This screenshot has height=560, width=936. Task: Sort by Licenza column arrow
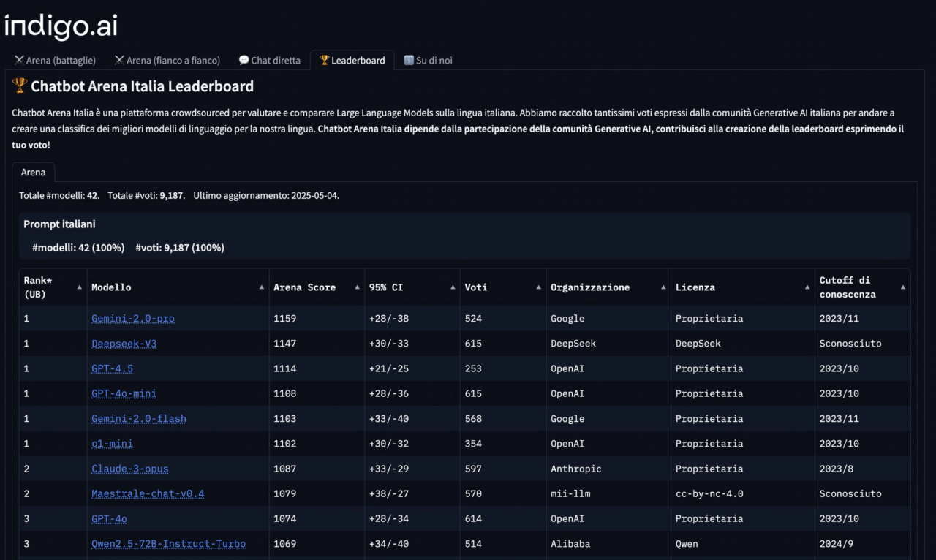tap(807, 287)
